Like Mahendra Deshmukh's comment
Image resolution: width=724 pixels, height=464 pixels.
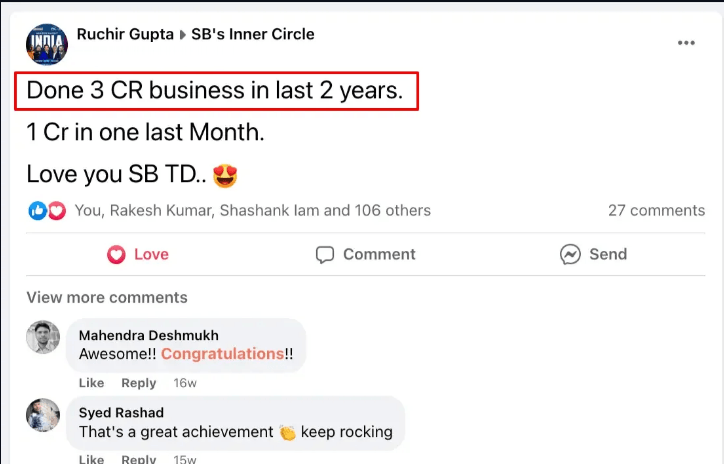click(91, 383)
